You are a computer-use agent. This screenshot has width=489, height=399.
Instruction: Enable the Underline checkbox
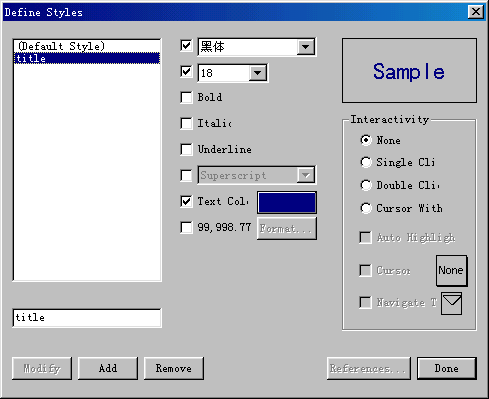(186, 149)
